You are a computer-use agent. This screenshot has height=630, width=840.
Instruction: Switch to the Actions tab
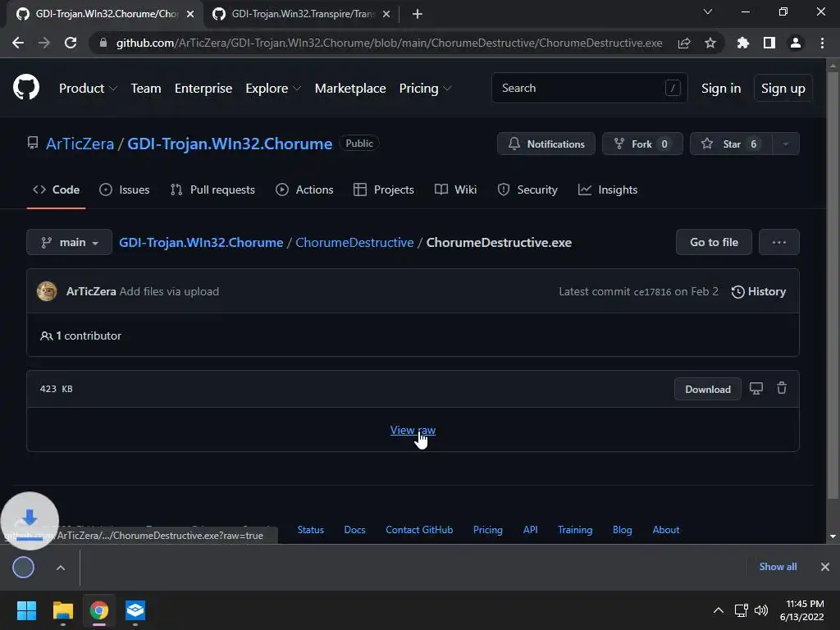304,189
